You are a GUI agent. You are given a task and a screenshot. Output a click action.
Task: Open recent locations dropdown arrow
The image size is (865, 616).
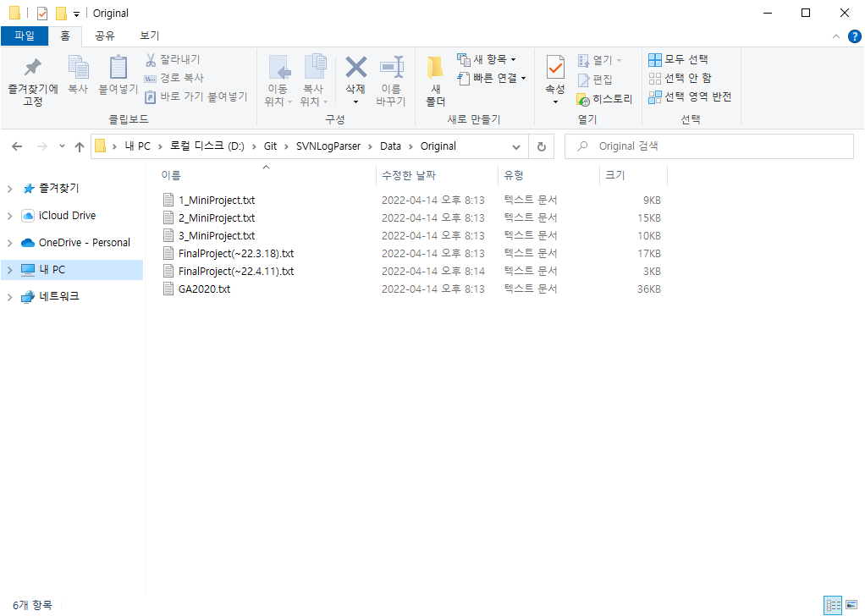(x=62, y=146)
